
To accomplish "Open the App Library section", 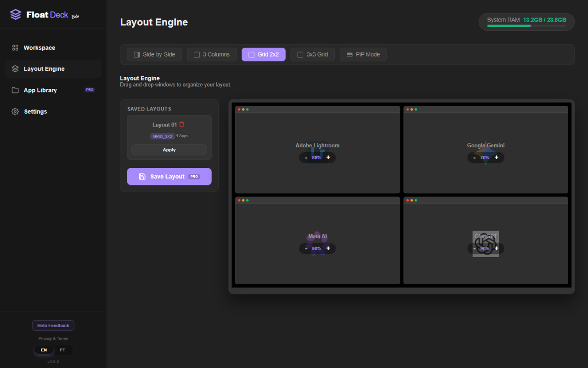I will [53, 90].
